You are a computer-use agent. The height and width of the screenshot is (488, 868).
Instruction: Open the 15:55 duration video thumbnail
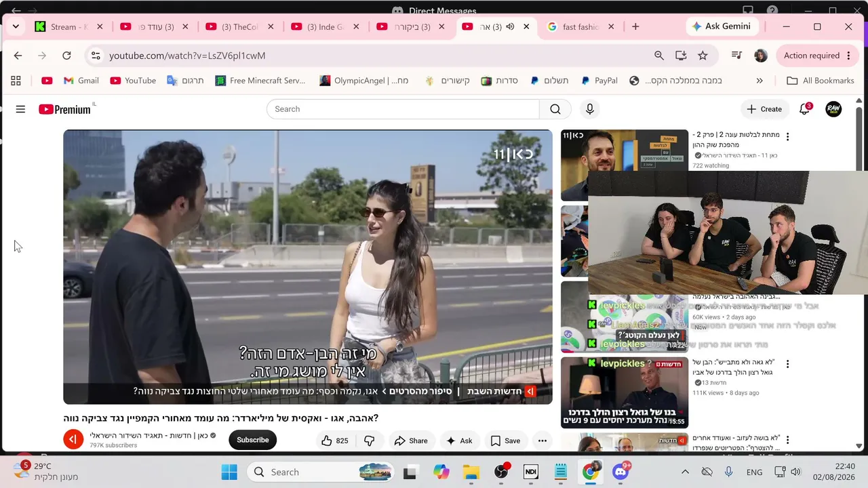coord(625,392)
